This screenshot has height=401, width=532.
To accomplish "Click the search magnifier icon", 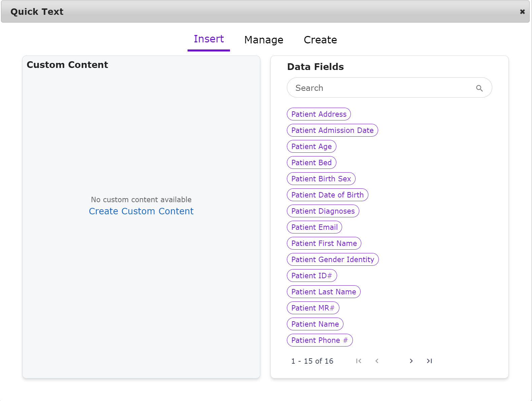I will click(x=479, y=88).
